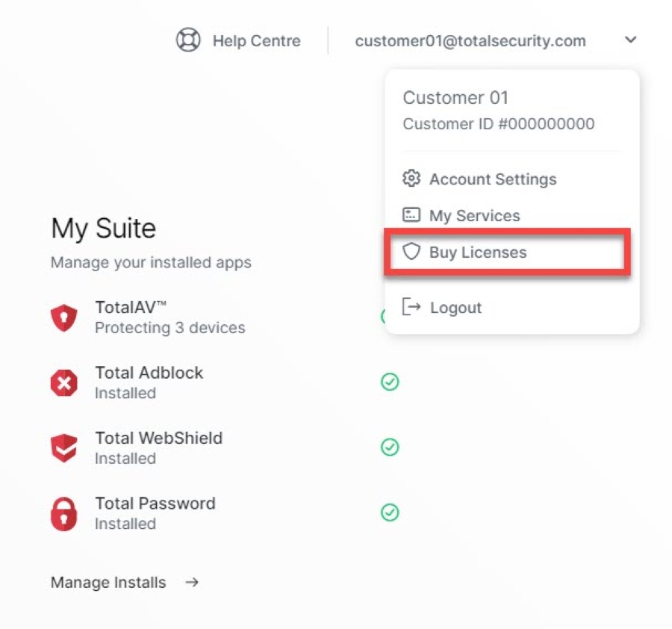Image resolution: width=672 pixels, height=629 pixels.
Task: Click the Manage Installs arrow
Action: point(192,582)
